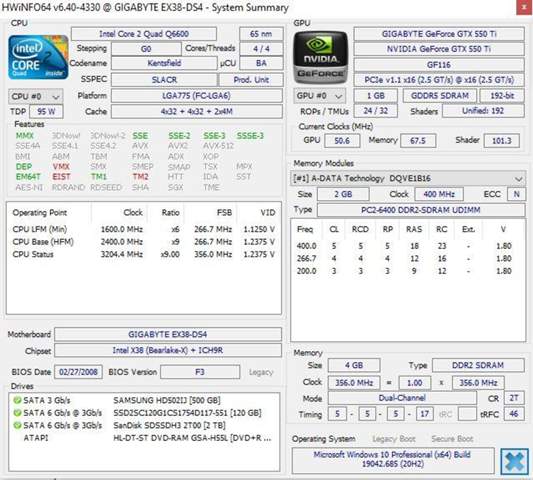Viewport: 533px width, 480px height.
Task: Click green status icon for SanDisk SDSSDH3 drive
Action: [x=17, y=425]
